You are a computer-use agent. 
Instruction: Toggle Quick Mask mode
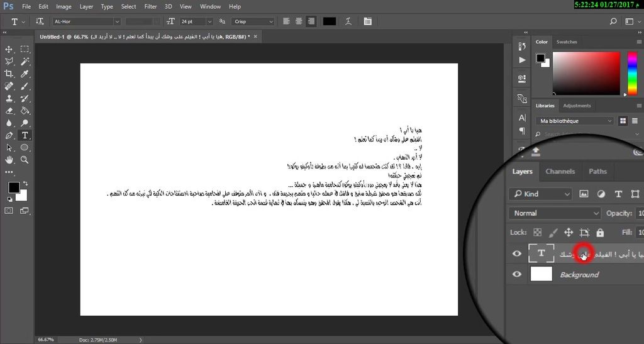point(9,211)
